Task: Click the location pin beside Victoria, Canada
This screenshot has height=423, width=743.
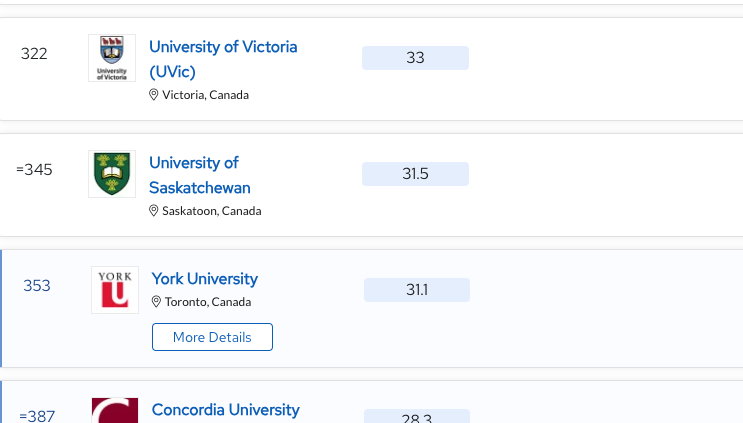Action: click(x=154, y=95)
